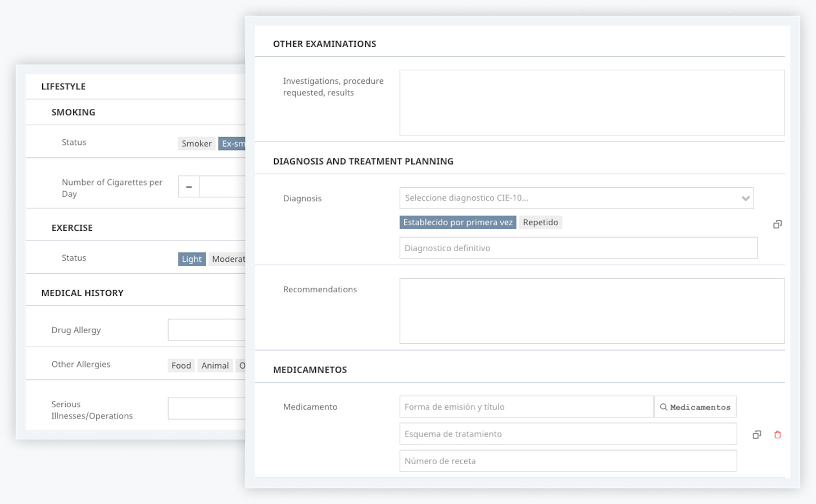
Task: Delete the medication with the red trash icon
Action: click(x=777, y=434)
